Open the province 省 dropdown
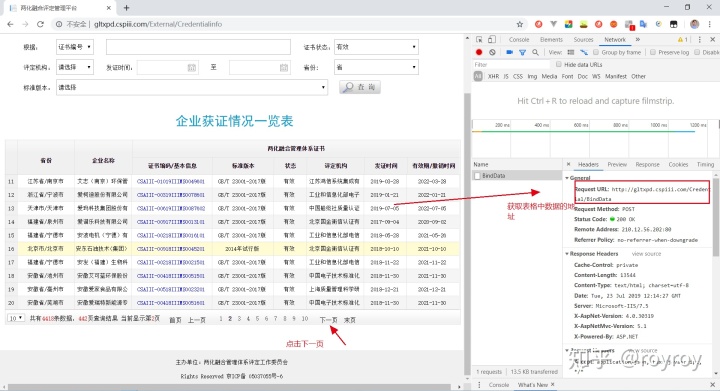The width and height of the screenshot is (720, 391). coord(376,67)
